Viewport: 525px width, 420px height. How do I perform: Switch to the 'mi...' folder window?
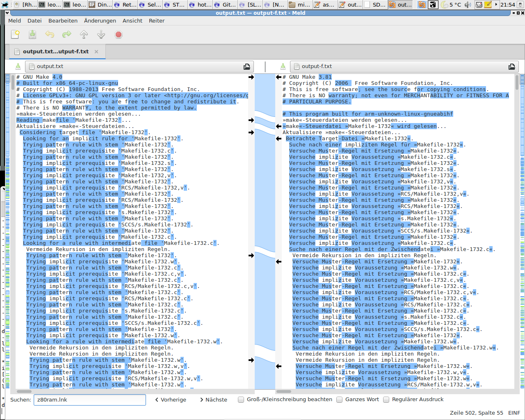coord(299,5)
